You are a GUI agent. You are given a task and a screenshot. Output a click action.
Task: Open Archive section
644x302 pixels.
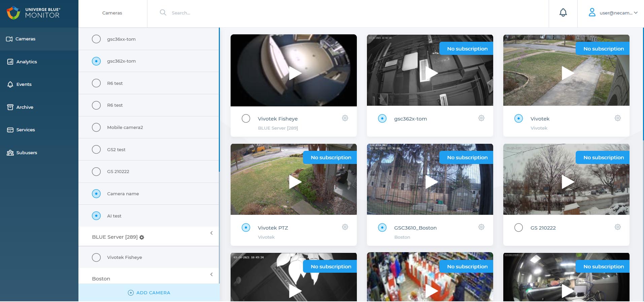[39, 107]
